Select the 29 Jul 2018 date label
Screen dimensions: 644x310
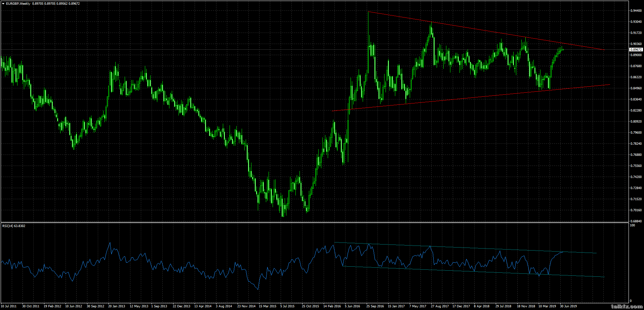504,306
